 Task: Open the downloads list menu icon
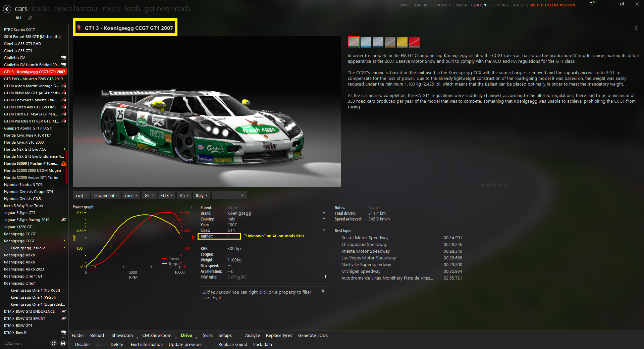(592, 4)
